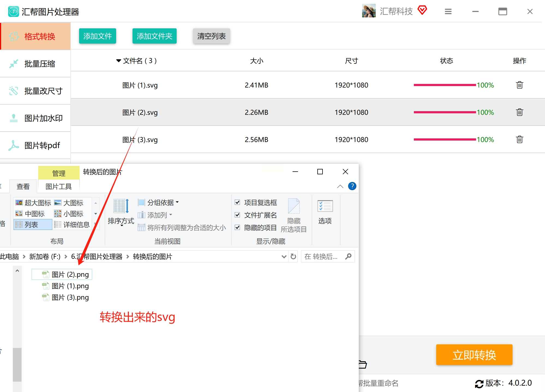Expand address bar history dropdown
The image size is (545, 392).
pos(284,257)
